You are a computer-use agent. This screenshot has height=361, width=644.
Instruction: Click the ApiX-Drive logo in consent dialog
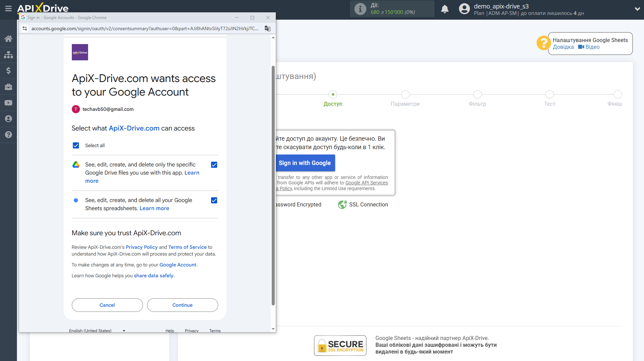[80, 52]
